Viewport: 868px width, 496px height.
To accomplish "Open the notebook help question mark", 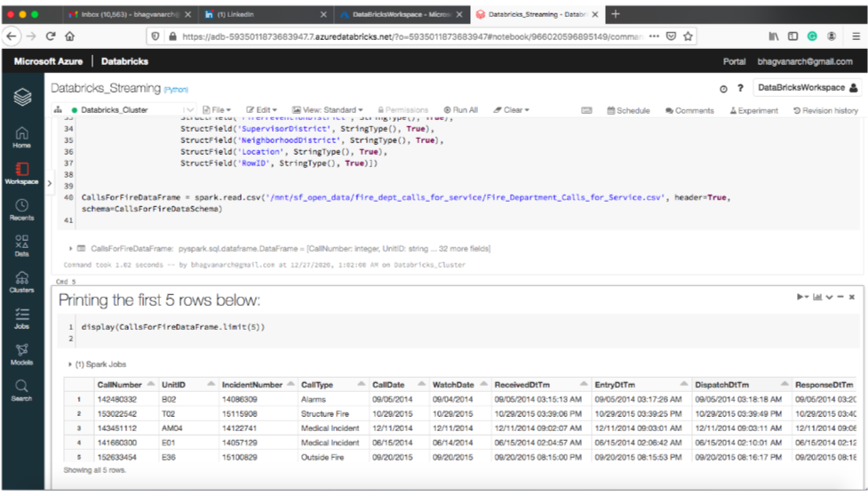I will 740,88.
